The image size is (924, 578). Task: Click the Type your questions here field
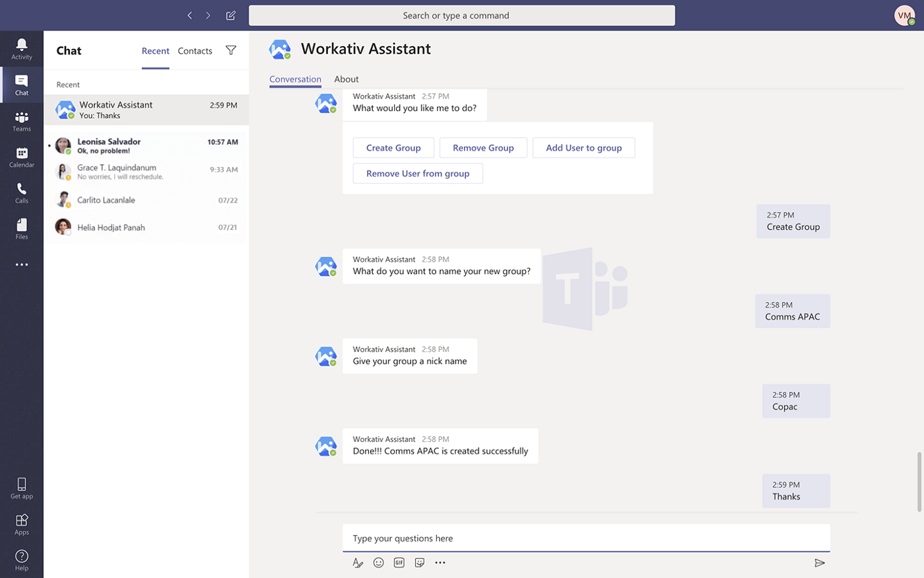coord(586,538)
